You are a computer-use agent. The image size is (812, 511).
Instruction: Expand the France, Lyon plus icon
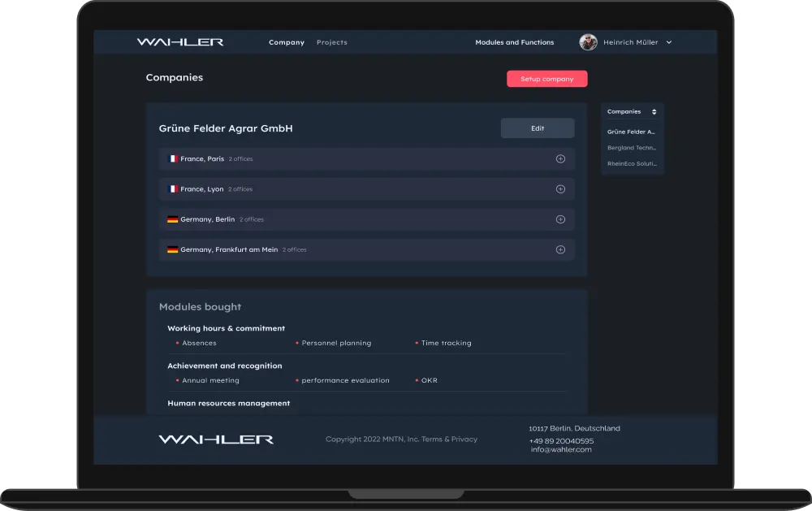(x=560, y=189)
